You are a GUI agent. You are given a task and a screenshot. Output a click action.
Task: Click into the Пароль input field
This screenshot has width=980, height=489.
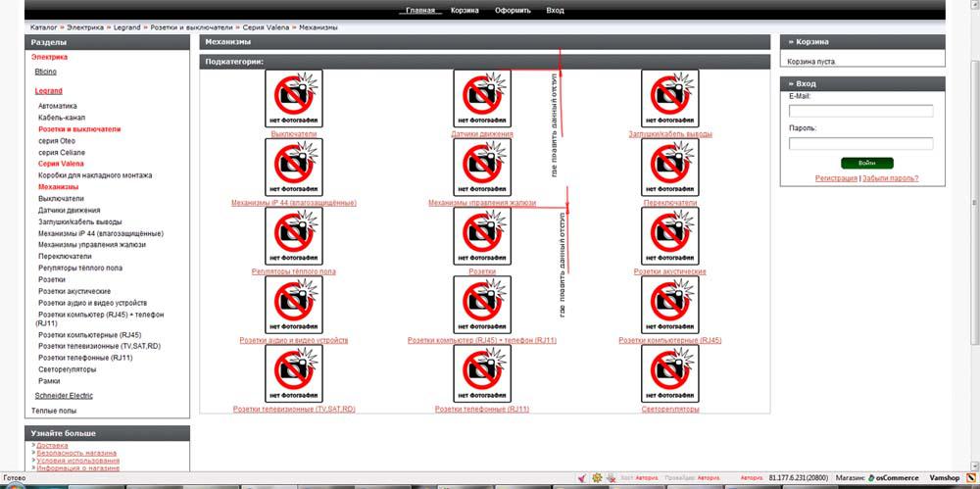tap(860, 143)
